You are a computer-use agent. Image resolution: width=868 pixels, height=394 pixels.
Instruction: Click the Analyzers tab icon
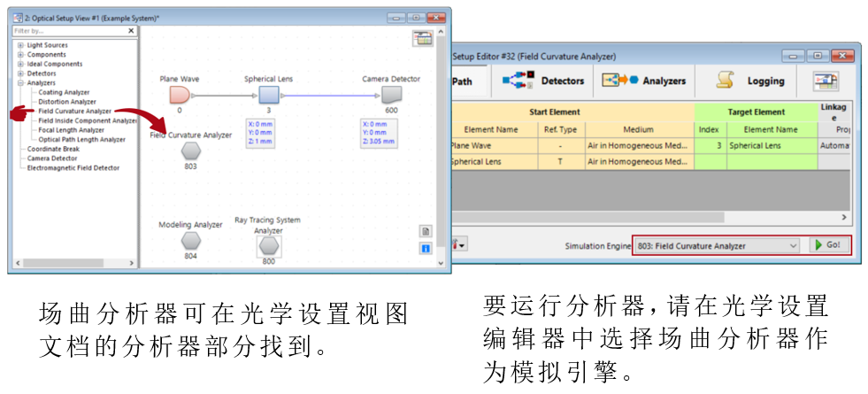coord(620,81)
